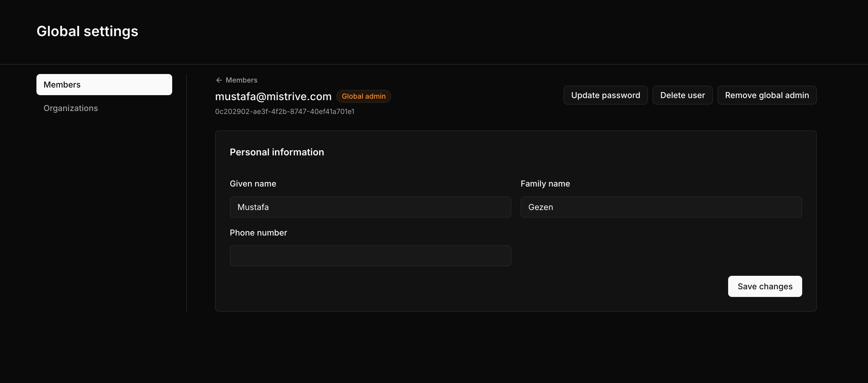Click Remove global admin
This screenshot has width=868, height=383.
pos(767,95)
